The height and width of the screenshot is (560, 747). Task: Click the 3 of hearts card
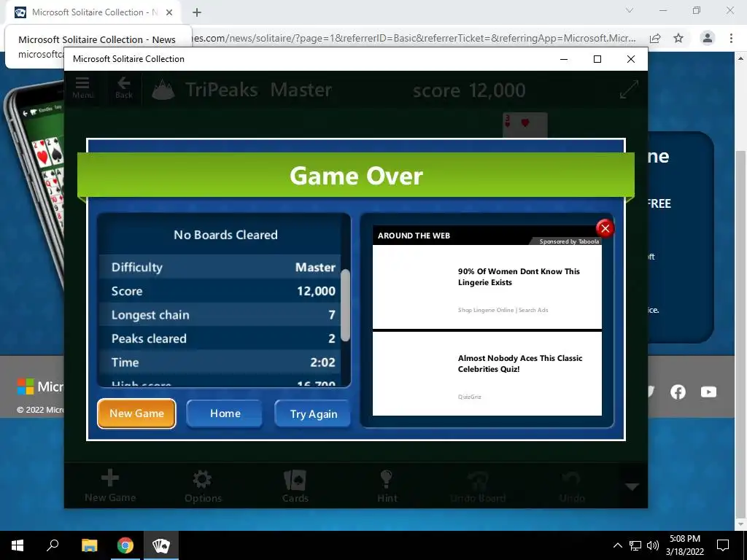pos(525,125)
